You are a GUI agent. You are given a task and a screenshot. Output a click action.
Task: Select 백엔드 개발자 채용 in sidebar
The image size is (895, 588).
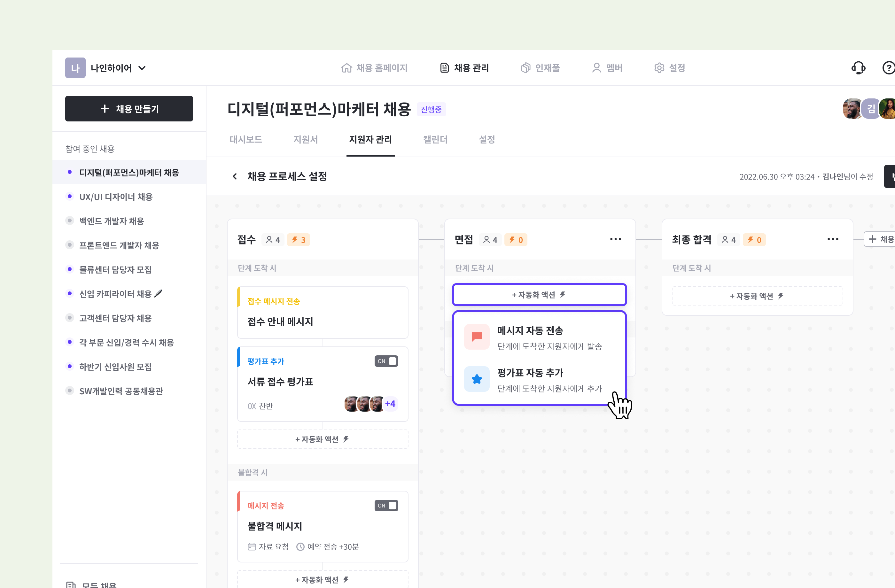click(129, 221)
